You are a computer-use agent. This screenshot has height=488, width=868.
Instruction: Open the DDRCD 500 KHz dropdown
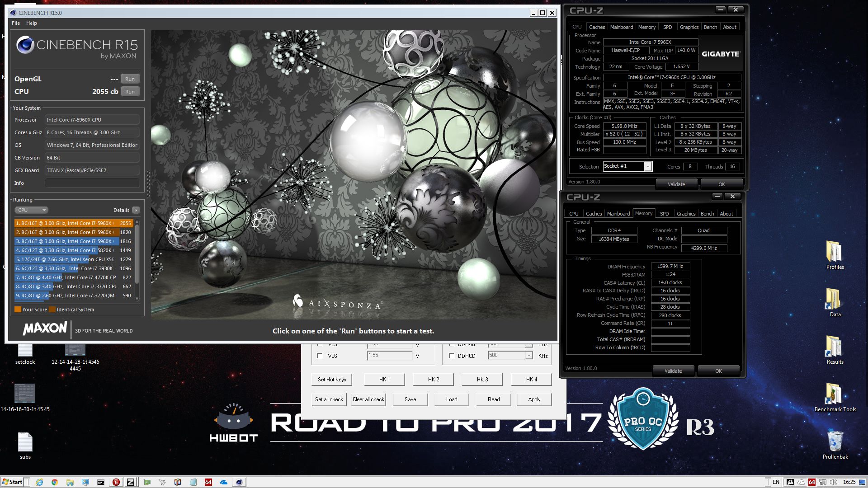(x=528, y=356)
